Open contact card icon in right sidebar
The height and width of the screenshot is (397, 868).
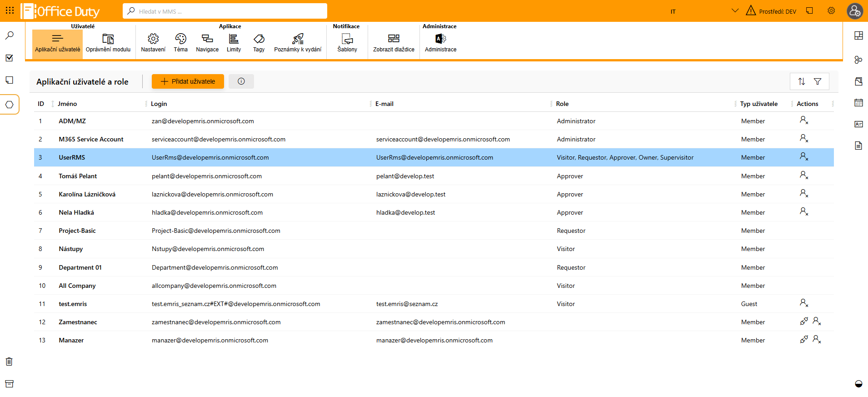click(x=858, y=124)
